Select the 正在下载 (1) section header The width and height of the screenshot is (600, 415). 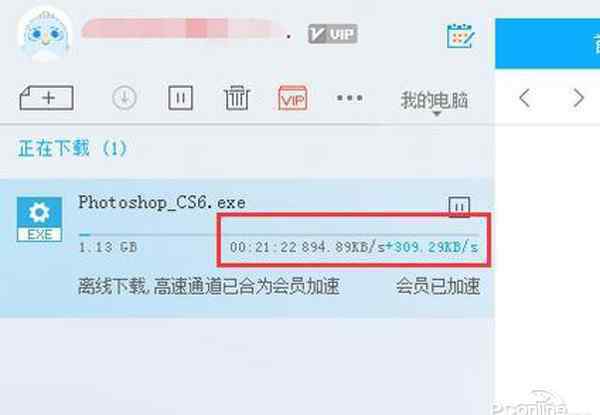[72, 148]
